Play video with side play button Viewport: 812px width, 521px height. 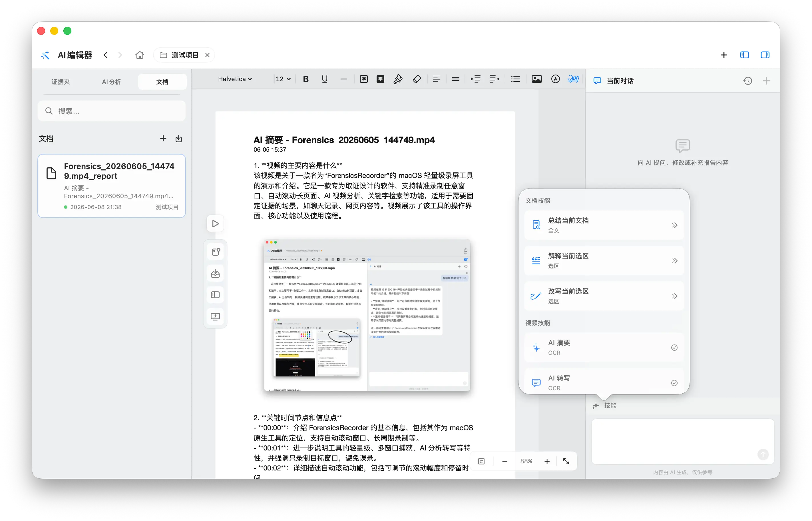coord(215,223)
